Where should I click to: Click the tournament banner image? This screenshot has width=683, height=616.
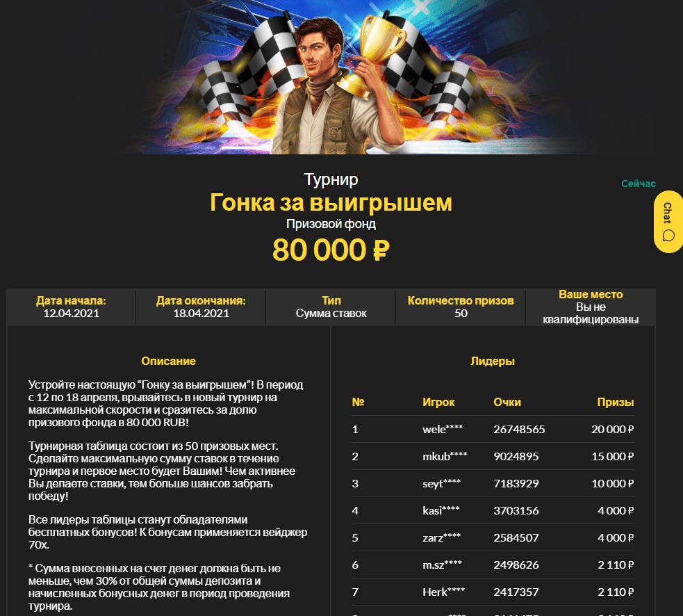331,77
